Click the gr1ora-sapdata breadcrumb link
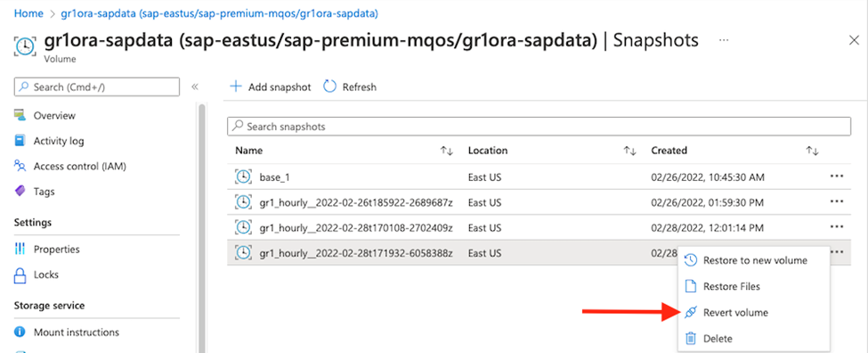Viewport: 868px width, 353px height. point(221,14)
